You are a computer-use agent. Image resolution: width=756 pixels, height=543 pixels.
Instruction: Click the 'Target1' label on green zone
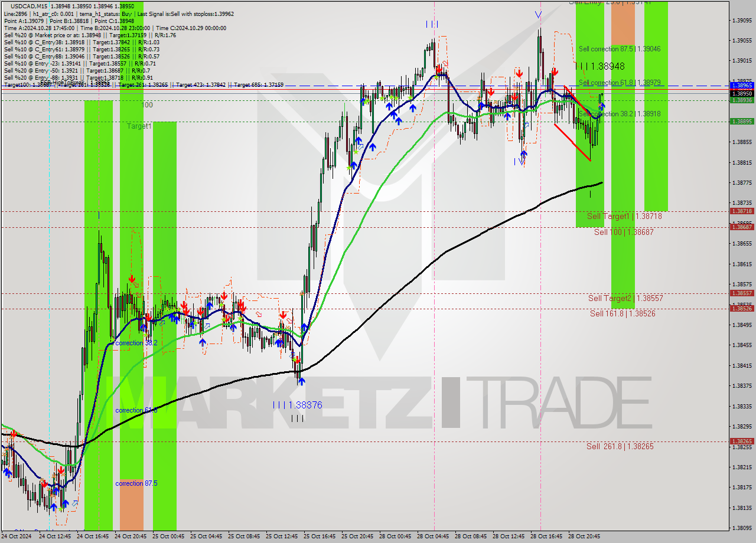pyautogui.click(x=139, y=126)
